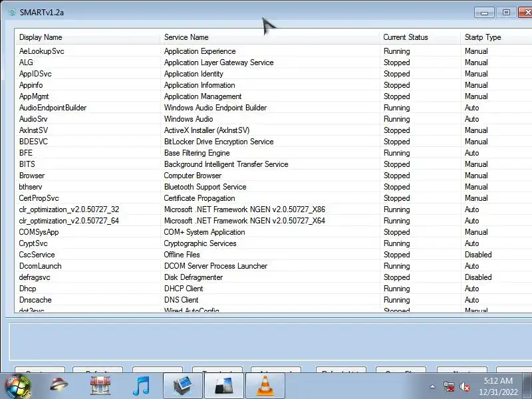Viewport: 532px width, 399px height.
Task: Select clr_optimization_v2.0.50727_32 entry
Action: coord(69,209)
